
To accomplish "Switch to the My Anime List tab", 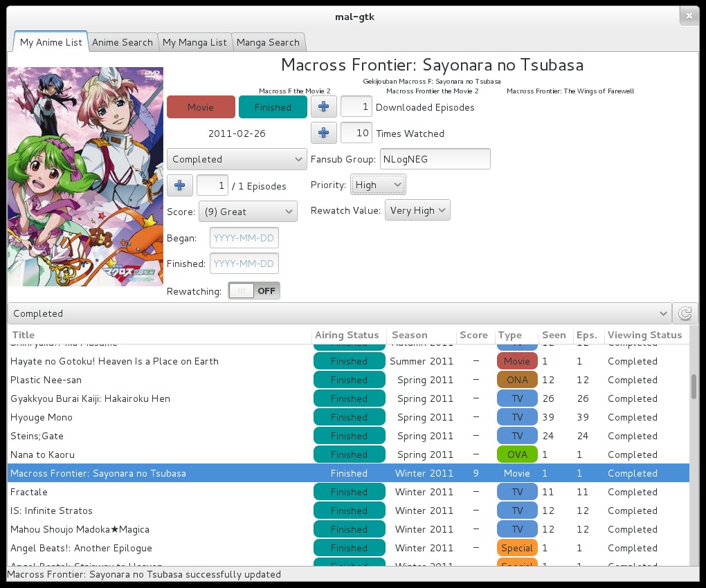I will tap(51, 42).
